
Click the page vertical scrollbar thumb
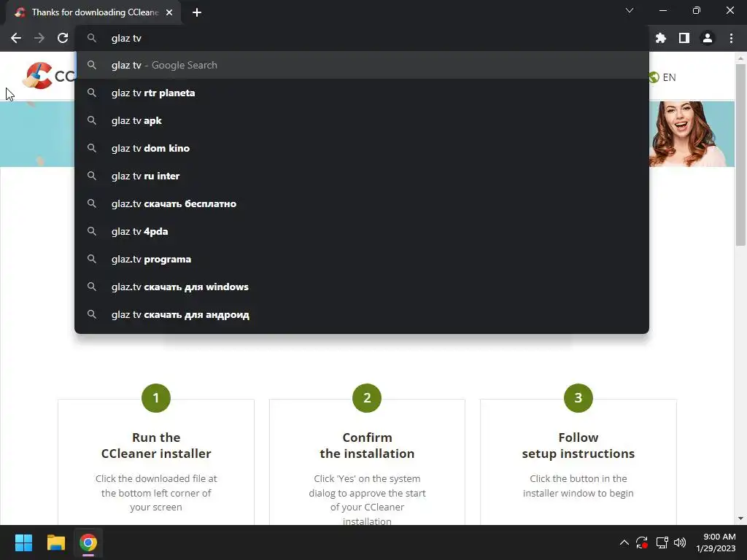pos(740,155)
